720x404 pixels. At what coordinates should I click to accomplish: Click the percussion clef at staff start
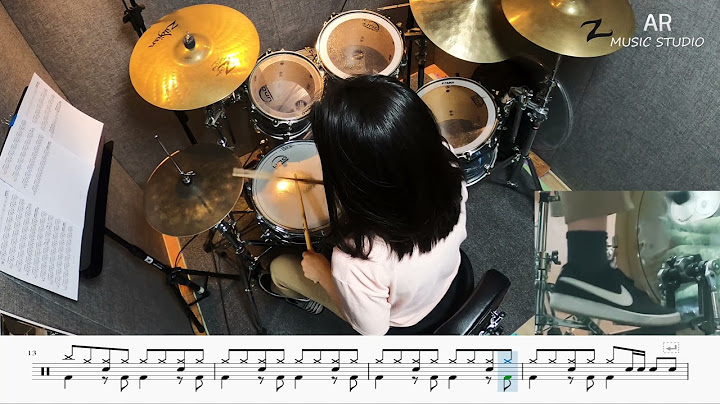[x=45, y=371]
